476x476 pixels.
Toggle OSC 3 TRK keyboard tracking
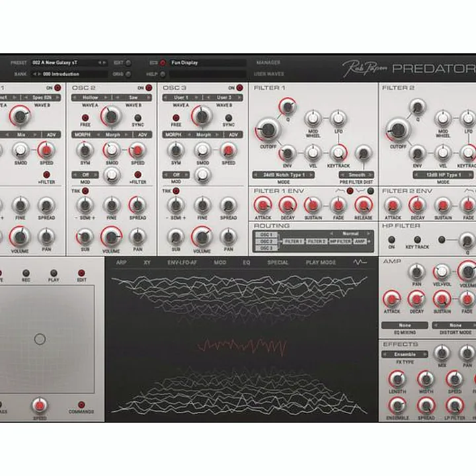[176, 191]
